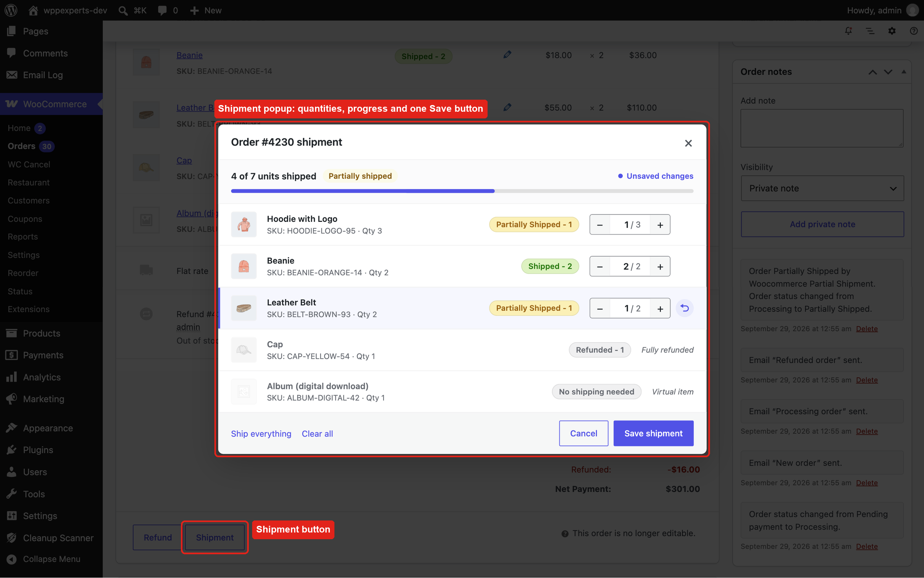Click the pencil edit icon beside Leather Belt
Viewport: 924px width, 578px height.
[x=507, y=107]
